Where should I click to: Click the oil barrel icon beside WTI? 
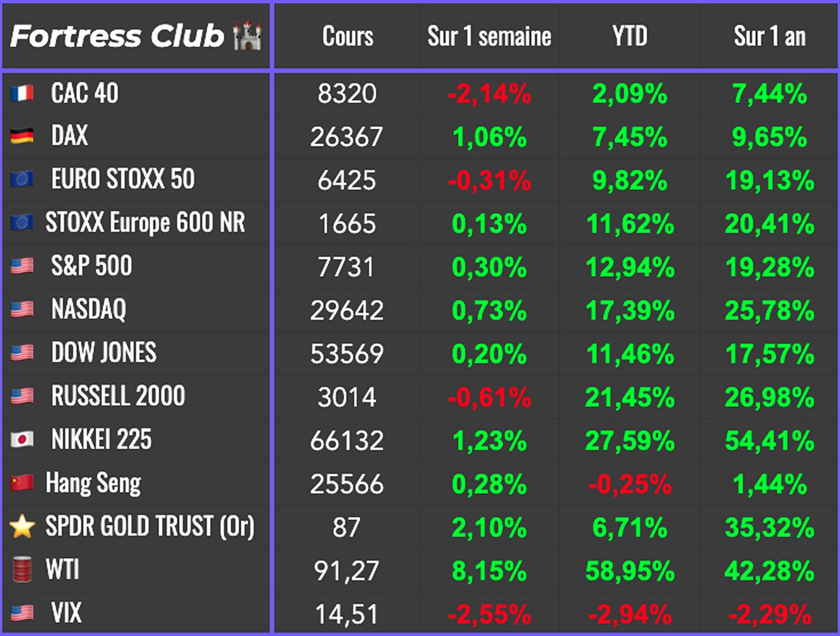click(x=22, y=570)
